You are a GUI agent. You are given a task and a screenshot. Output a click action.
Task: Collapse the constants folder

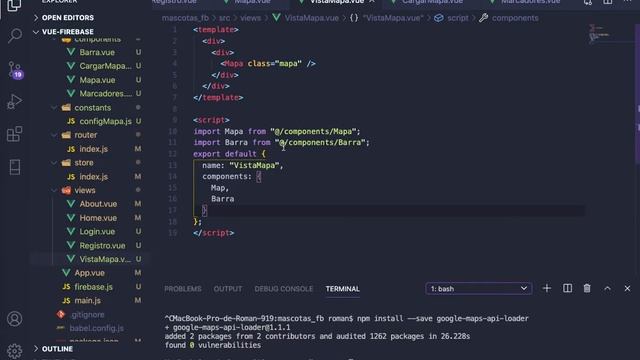pyautogui.click(x=92, y=108)
